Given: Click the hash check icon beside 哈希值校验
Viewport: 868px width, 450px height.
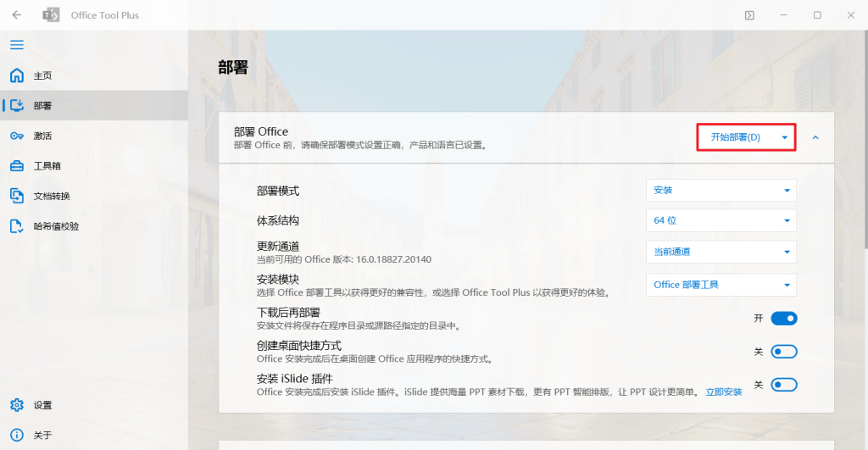Looking at the screenshot, I should click(x=17, y=225).
